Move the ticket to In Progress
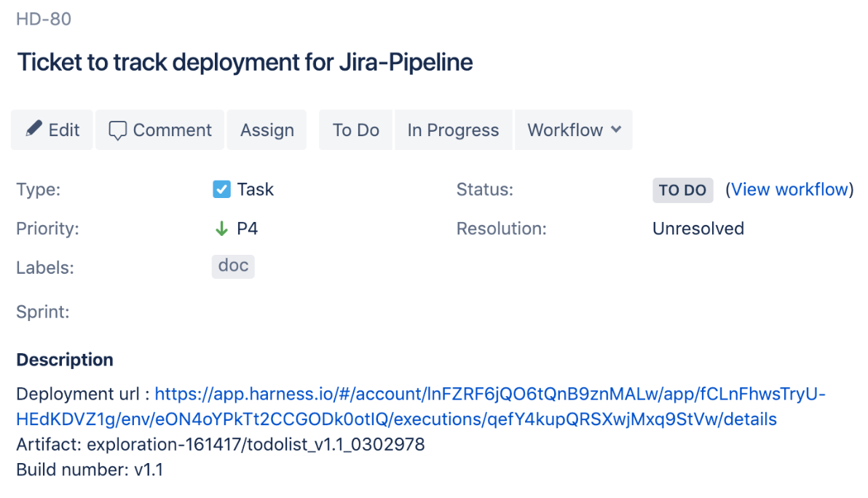The width and height of the screenshot is (868, 498). tap(453, 130)
